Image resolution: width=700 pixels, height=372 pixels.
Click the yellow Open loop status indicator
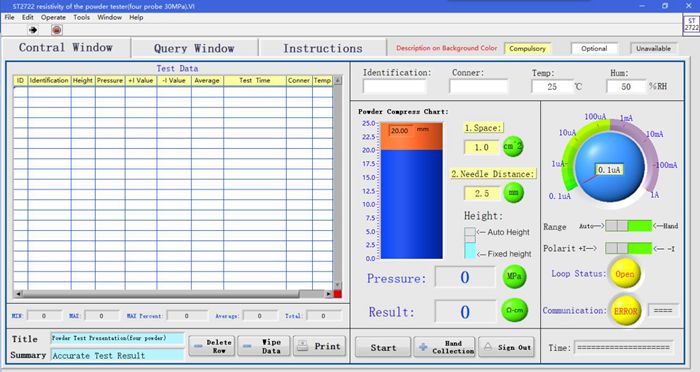(625, 274)
